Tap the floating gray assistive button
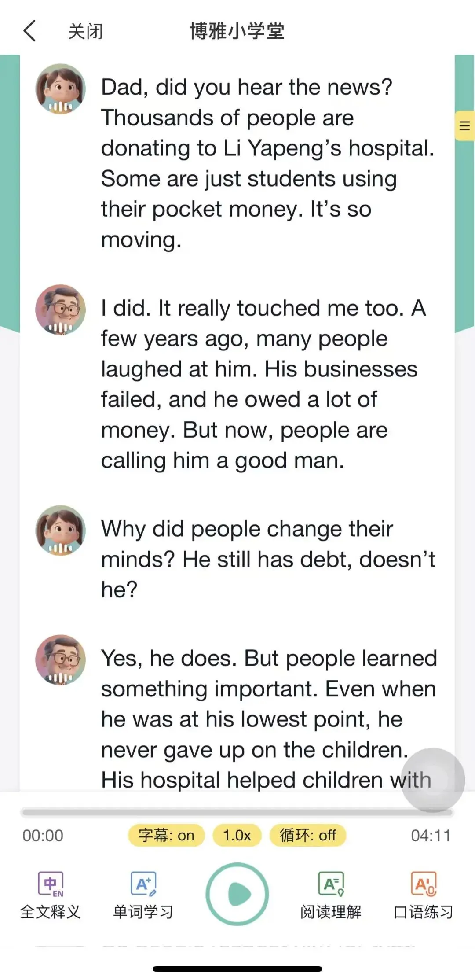Viewport: 475px width, 980px height. (x=433, y=780)
